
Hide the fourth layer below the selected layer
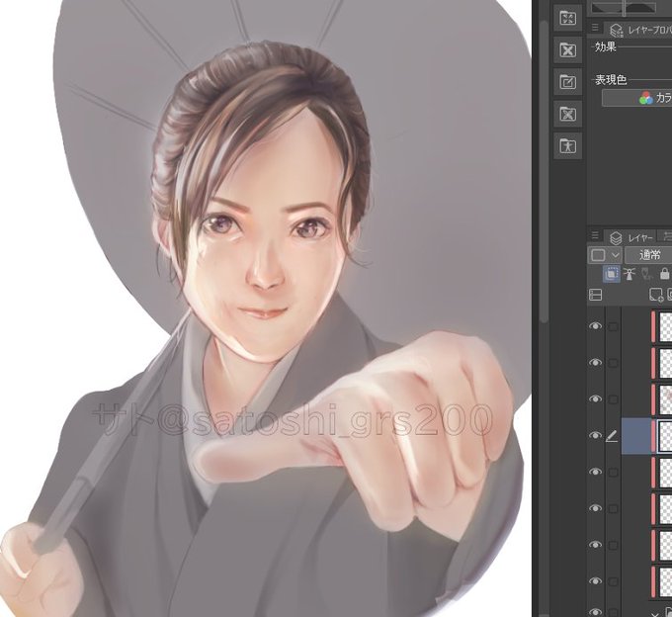[x=595, y=581]
